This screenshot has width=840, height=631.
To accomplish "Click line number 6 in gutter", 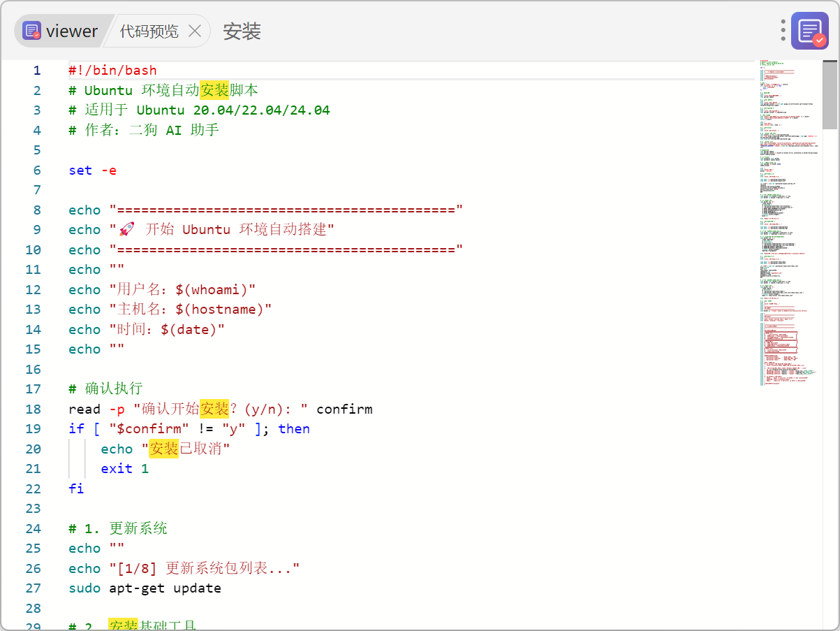I will (x=37, y=171).
